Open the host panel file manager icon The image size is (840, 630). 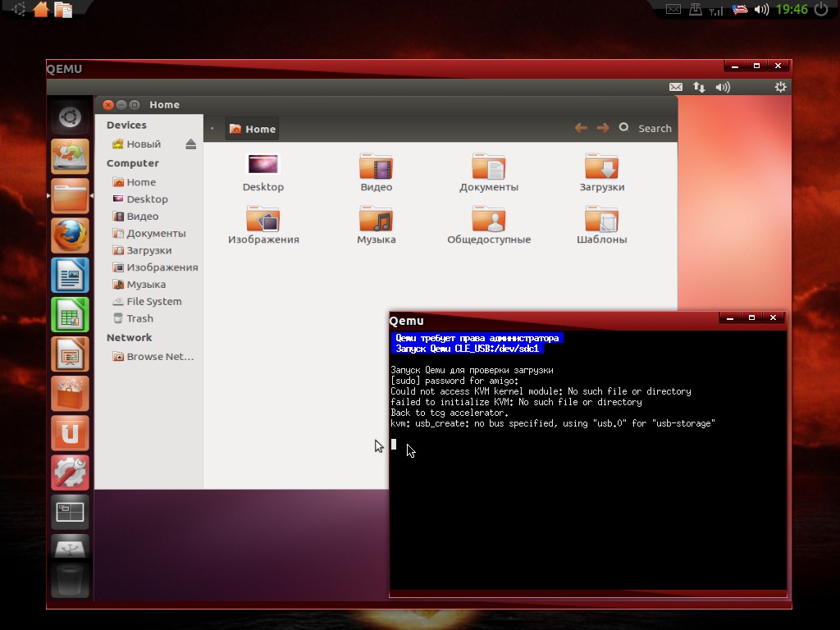coord(63,10)
